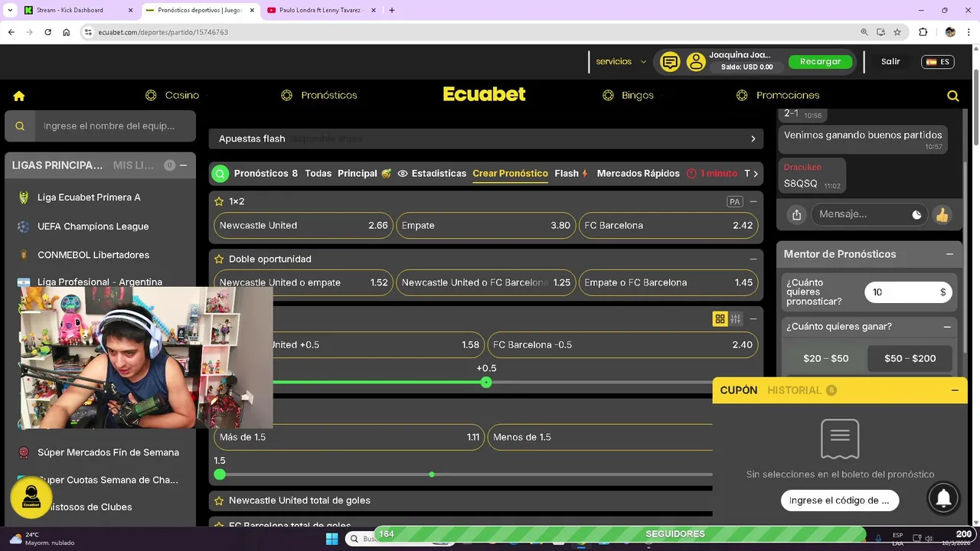The width and height of the screenshot is (980, 551).
Task: Collapse the Mentor de Pronósticos panel
Action: coord(949,254)
